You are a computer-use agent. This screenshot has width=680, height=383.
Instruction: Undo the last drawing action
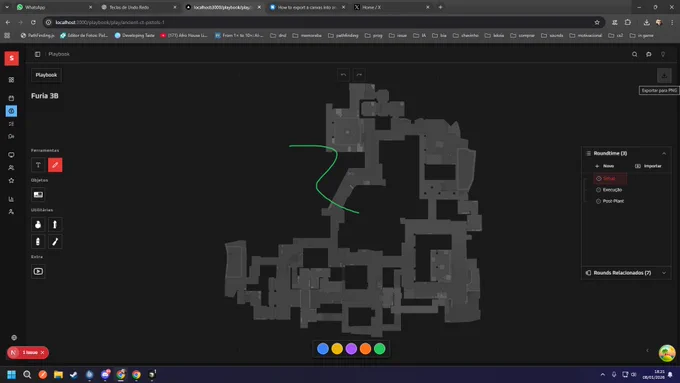(x=343, y=75)
